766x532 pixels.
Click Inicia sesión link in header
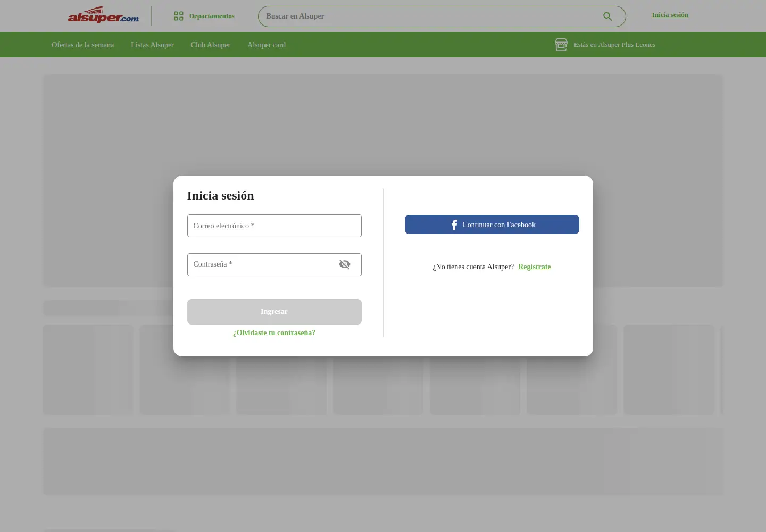point(670,15)
